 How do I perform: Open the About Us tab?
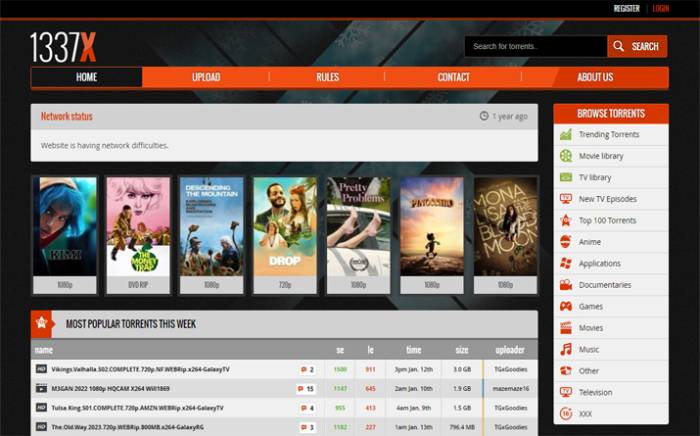(595, 77)
